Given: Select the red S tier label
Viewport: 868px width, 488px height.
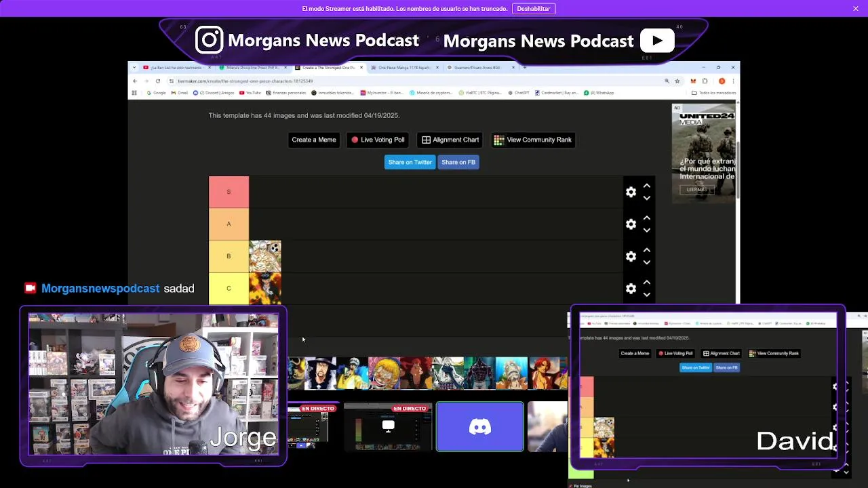Looking at the screenshot, I should (229, 192).
